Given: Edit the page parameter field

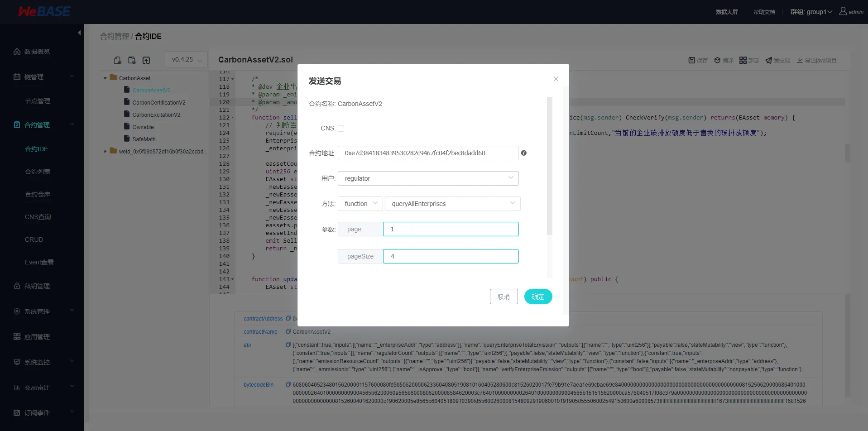Looking at the screenshot, I should pos(451,229).
